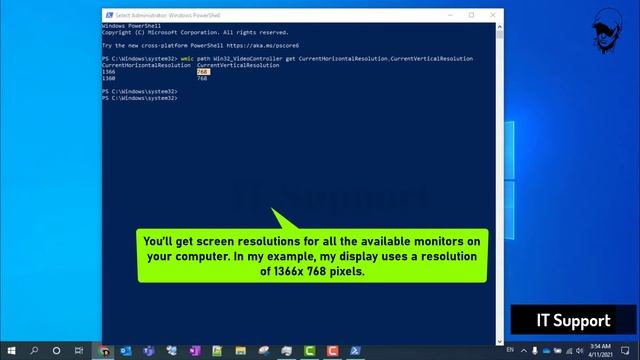
Task: Click the 1366 horizontal resolution value
Action: tap(109, 72)
